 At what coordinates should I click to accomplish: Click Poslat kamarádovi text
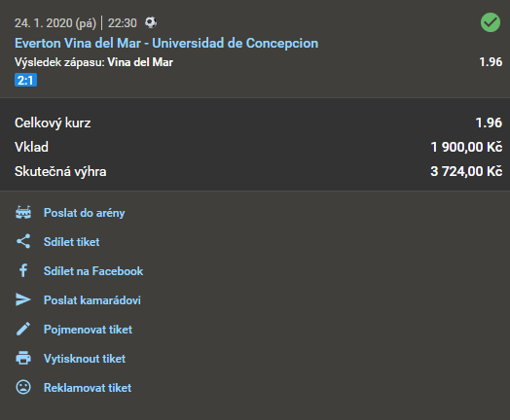pyautogui.click(x=92, y=300)
